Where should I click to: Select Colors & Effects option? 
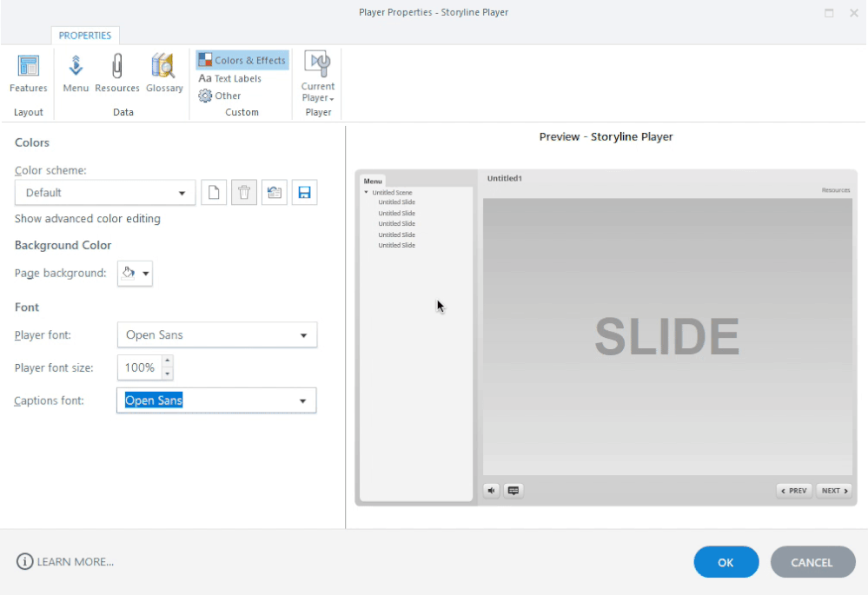coord(242,60)
